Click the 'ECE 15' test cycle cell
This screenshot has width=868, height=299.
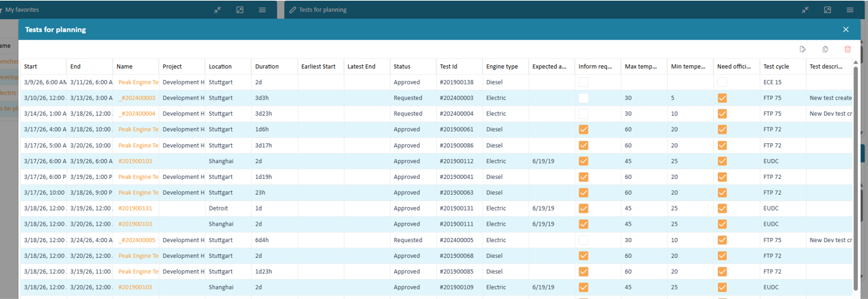(x=782, y=82)
